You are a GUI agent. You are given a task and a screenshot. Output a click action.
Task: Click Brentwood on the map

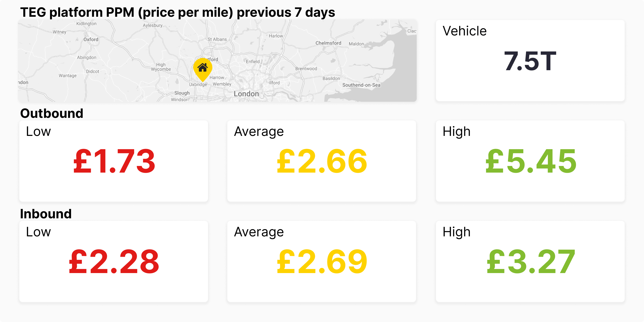pos(306,68)
